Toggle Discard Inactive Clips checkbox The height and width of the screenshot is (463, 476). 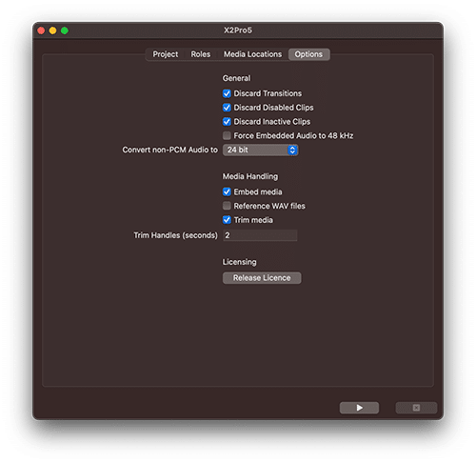tap(227, 122)
